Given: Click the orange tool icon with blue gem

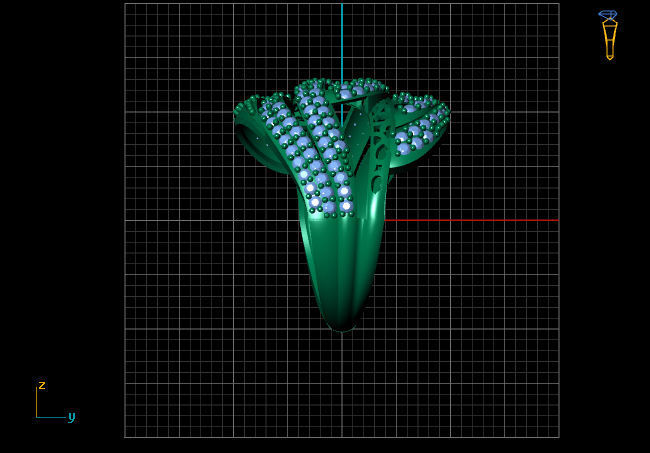Looking at the screenshot, I should (x=608, y=35).
